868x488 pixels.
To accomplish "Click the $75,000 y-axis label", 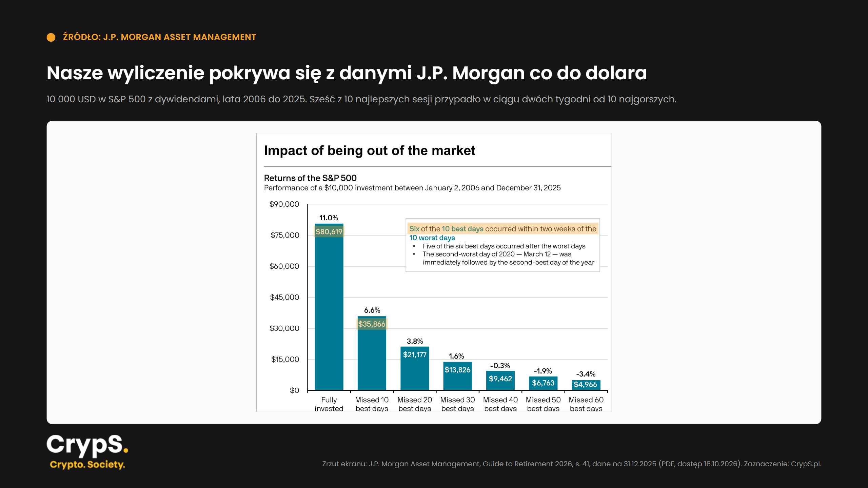I will click(x=285, y=235).
